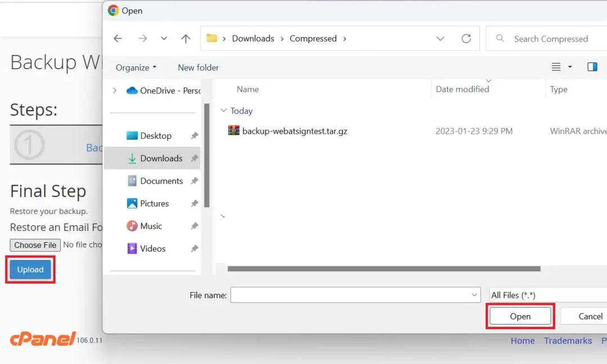Expand the OneDrive tree node

115,90
